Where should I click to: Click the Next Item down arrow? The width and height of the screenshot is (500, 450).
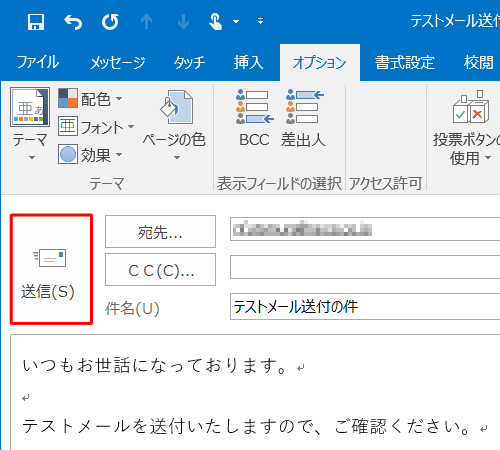click(x=183, y=22)
